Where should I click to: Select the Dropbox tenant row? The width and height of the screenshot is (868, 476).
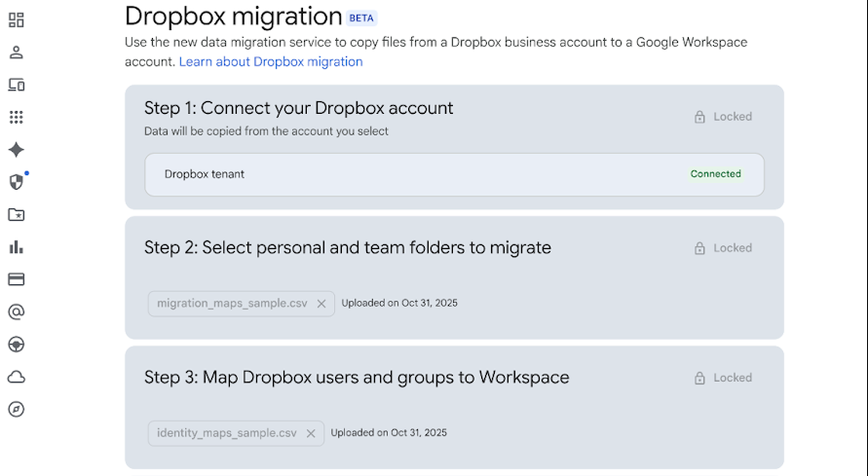coord(454,174)
